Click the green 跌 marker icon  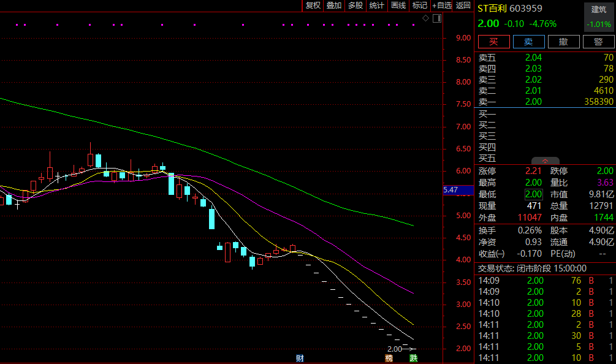click(x=414, y=358)
